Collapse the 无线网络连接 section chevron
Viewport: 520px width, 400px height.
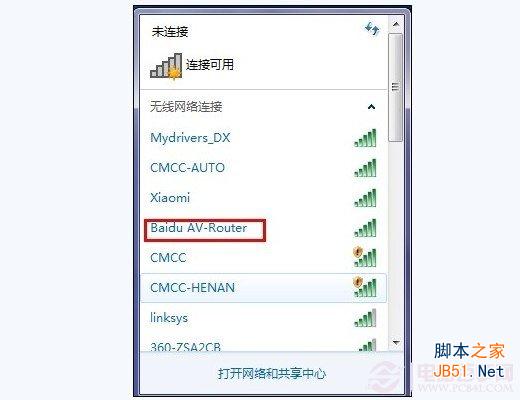point(371,107)
